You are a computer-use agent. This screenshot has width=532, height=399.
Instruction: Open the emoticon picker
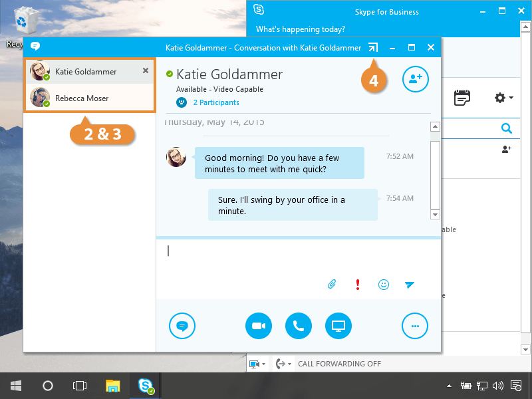tap(384, 285)
